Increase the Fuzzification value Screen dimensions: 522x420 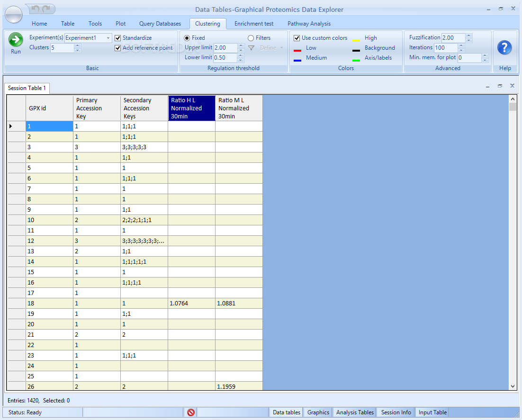point(469,36)
